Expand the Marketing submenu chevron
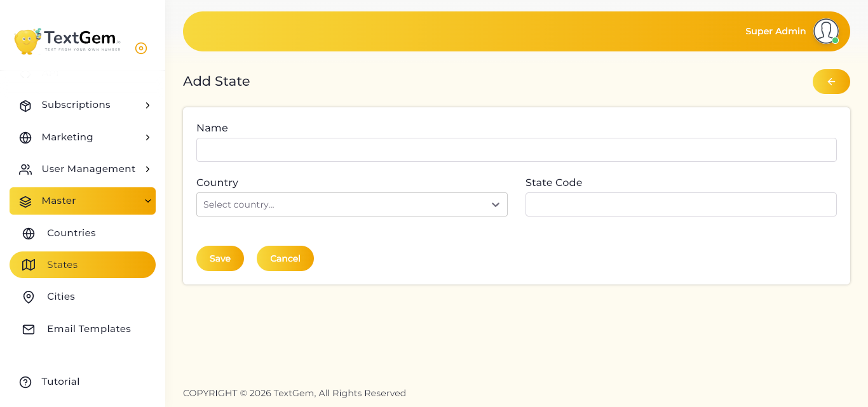Viewport: 868px width, 407px height. coord(147,138)
